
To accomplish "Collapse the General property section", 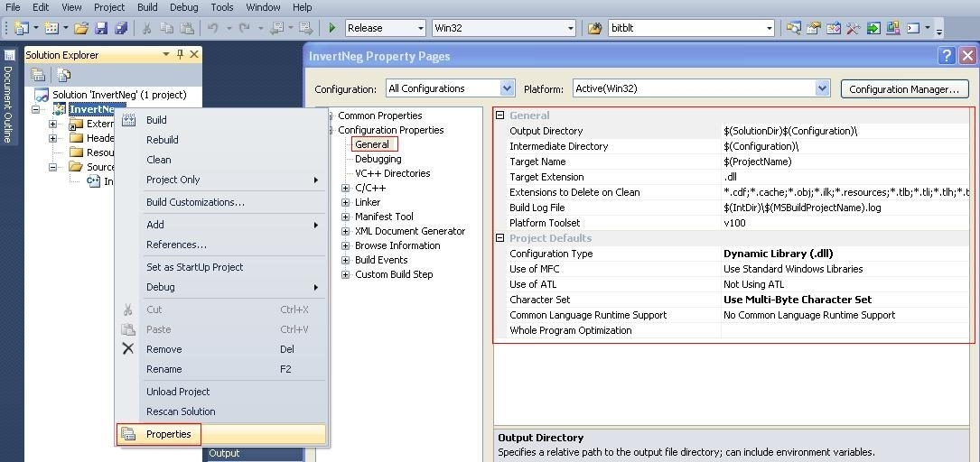I will tap(500, 115).
